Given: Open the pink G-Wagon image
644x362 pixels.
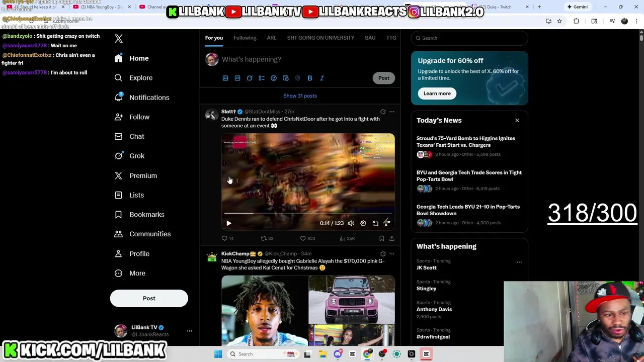Looking at the screenshot, I should [352, 299].
